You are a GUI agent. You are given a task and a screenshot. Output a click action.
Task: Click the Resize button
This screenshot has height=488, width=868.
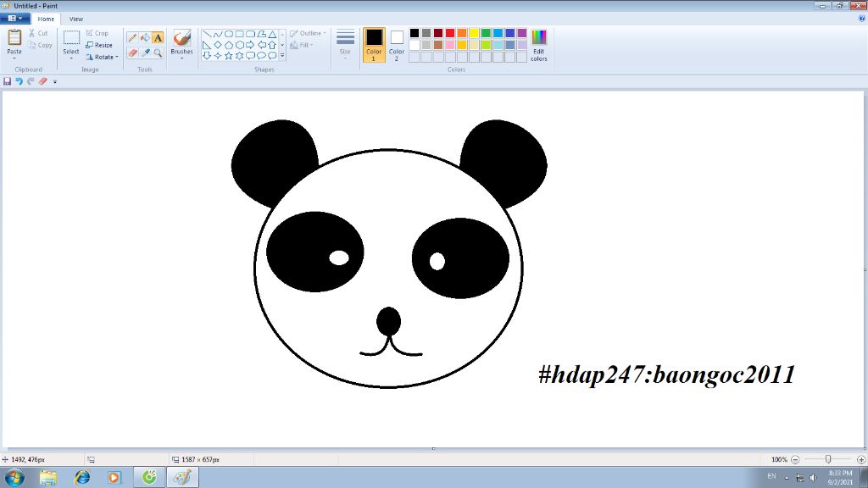tap(99, 45)
